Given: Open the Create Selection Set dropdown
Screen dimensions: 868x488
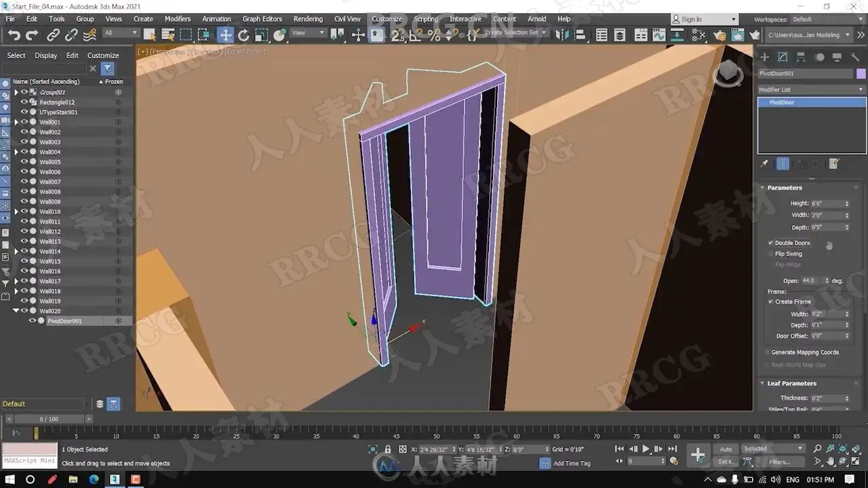Looking at the screenshot, I should 515,33.
